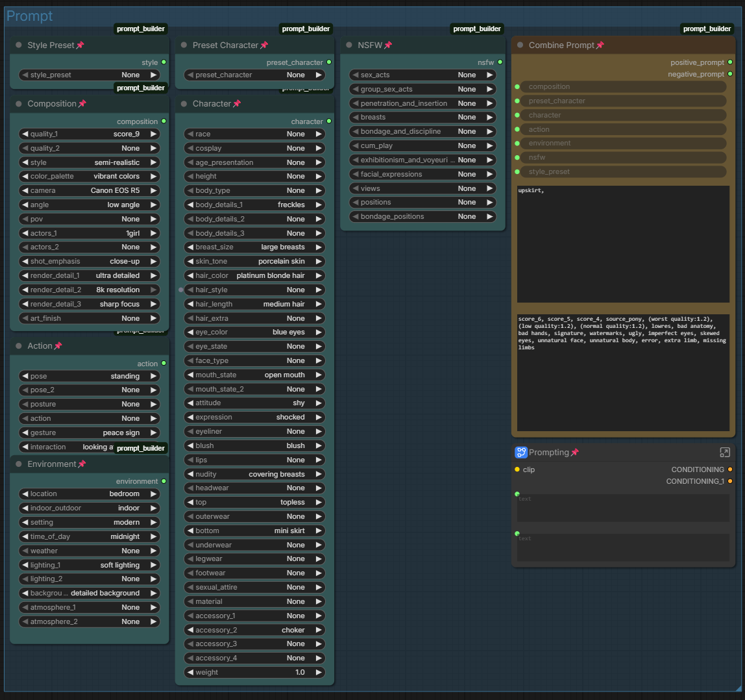Click left arrow of quality_1 widget

25,134
